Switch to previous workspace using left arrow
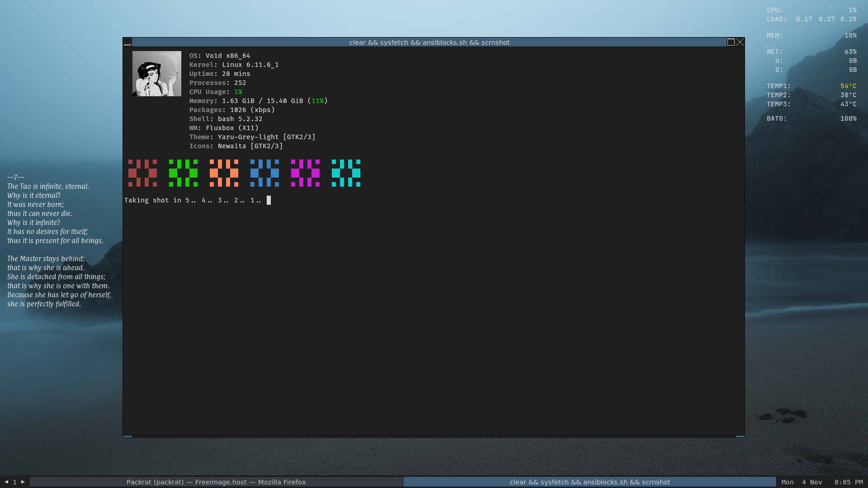Screen dimensions: 868x488 pos(6,482)
